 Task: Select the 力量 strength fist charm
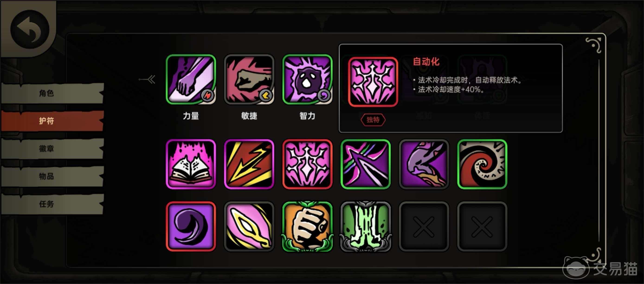click(191, 79)
